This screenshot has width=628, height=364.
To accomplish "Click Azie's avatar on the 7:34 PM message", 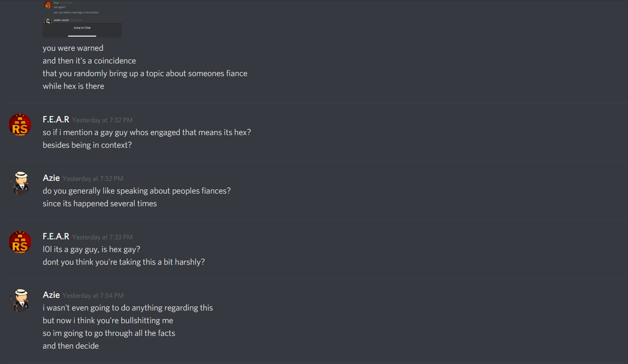I will [20, 300].
